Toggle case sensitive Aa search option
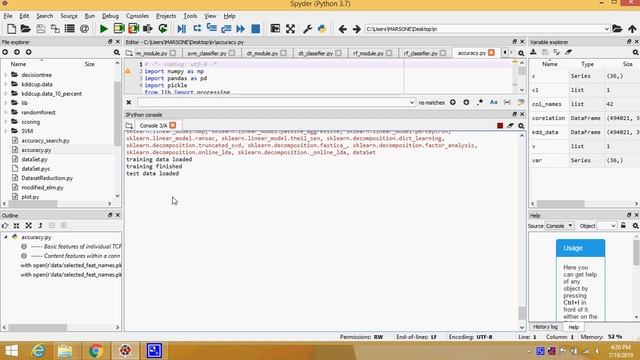Screen dimensions: 640x360 point(493,102)
